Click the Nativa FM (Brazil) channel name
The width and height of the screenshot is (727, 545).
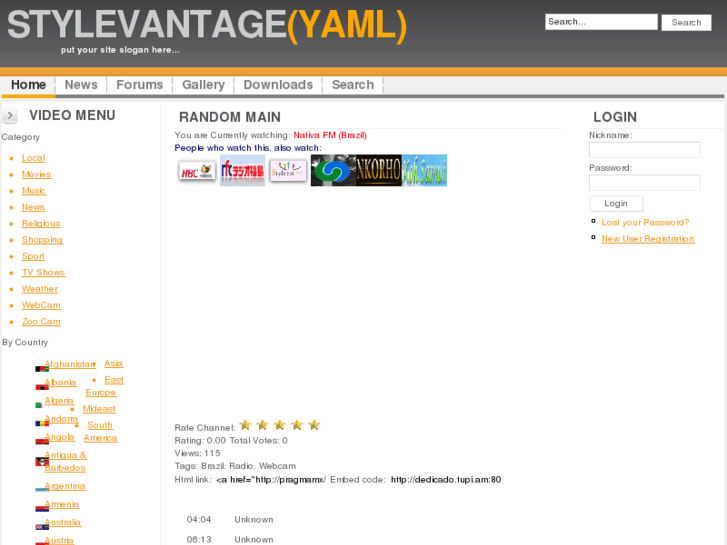pos(330,135)
